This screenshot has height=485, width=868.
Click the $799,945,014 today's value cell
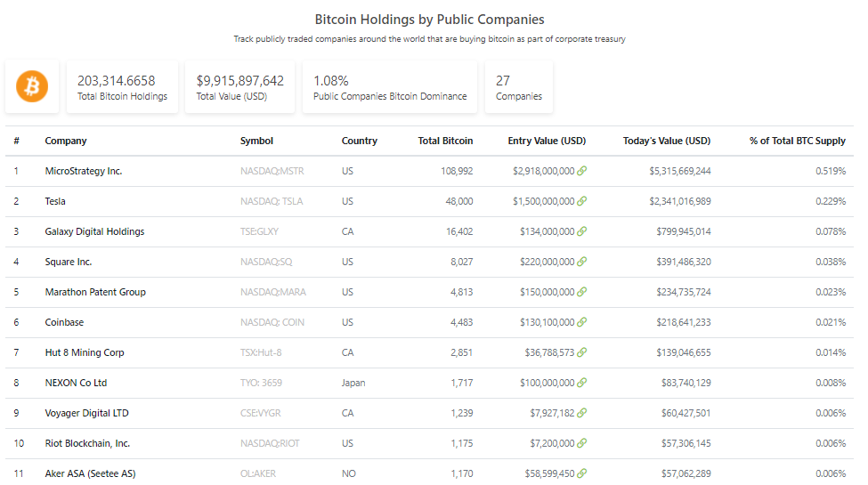(x=684, y=231)
